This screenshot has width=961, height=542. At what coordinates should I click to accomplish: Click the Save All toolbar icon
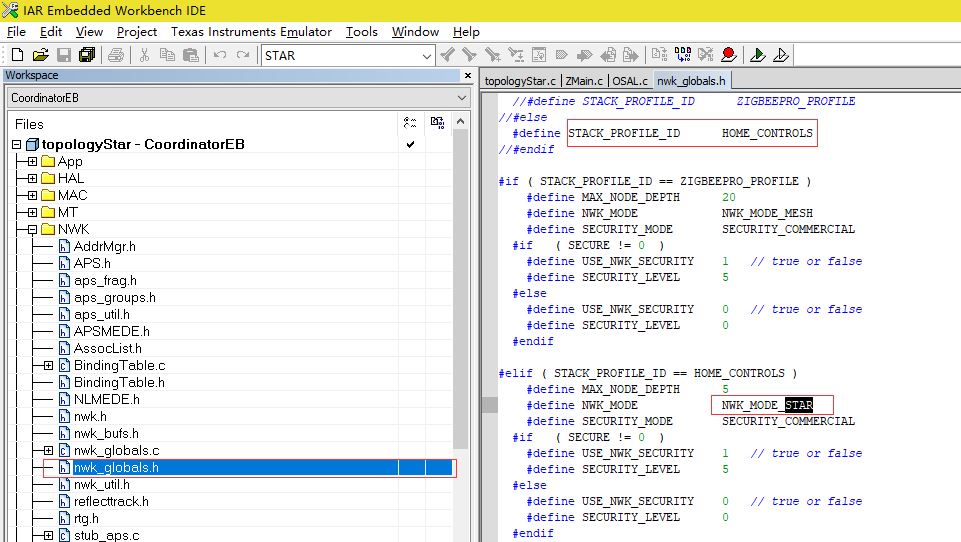(87, 55)
